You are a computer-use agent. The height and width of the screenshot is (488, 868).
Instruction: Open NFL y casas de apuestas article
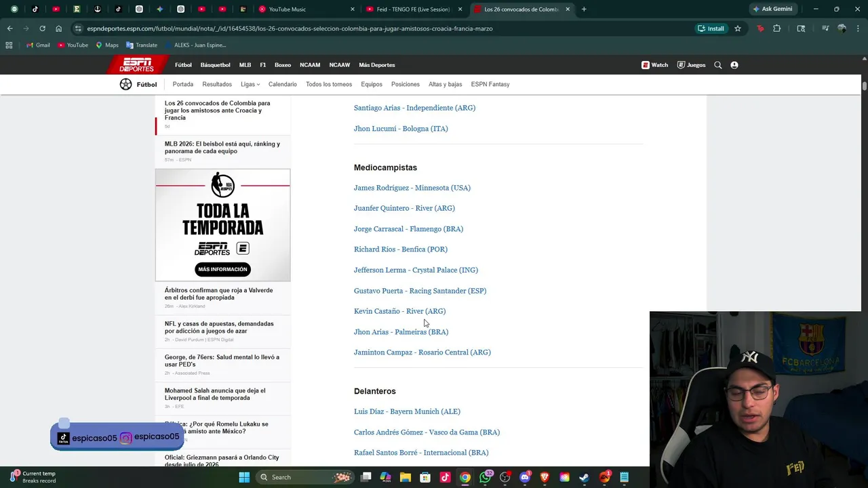(219, 327)
